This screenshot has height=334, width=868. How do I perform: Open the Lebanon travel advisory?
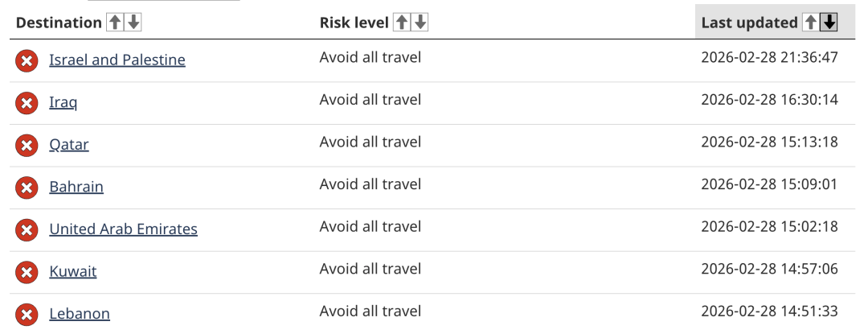(80, 313)
